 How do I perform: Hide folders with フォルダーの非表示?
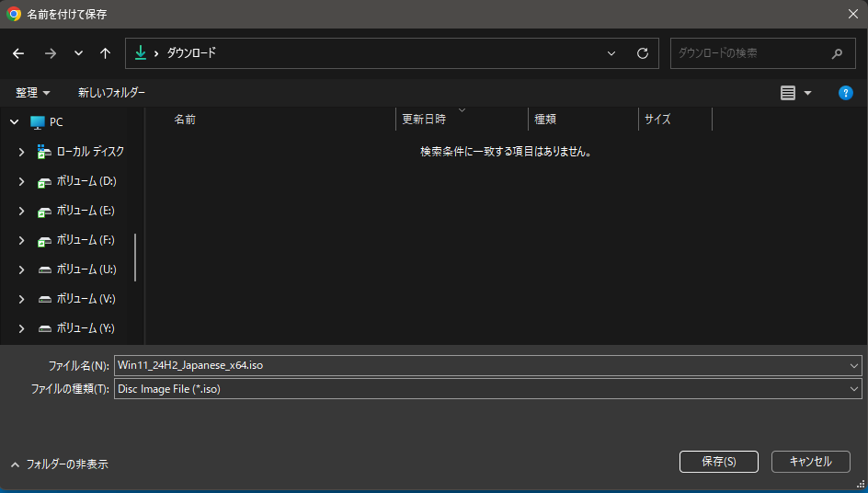(x=60, y=464)
